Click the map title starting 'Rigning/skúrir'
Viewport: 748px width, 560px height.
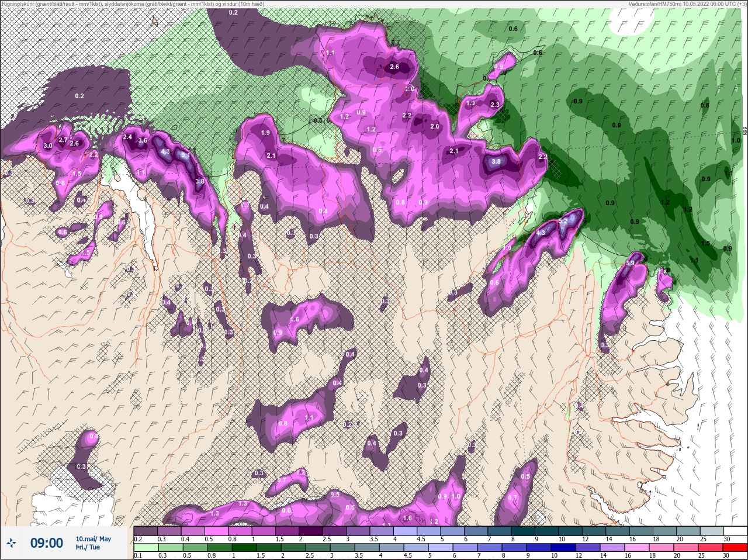coord(133,4)
